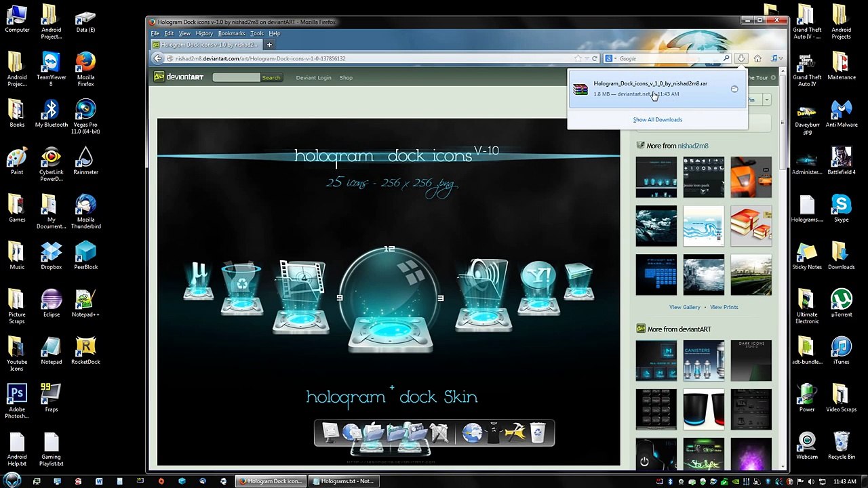Open My Bluetooth desktop icon
The width and height of the screenshot is (868, 488).
[51, 114]
